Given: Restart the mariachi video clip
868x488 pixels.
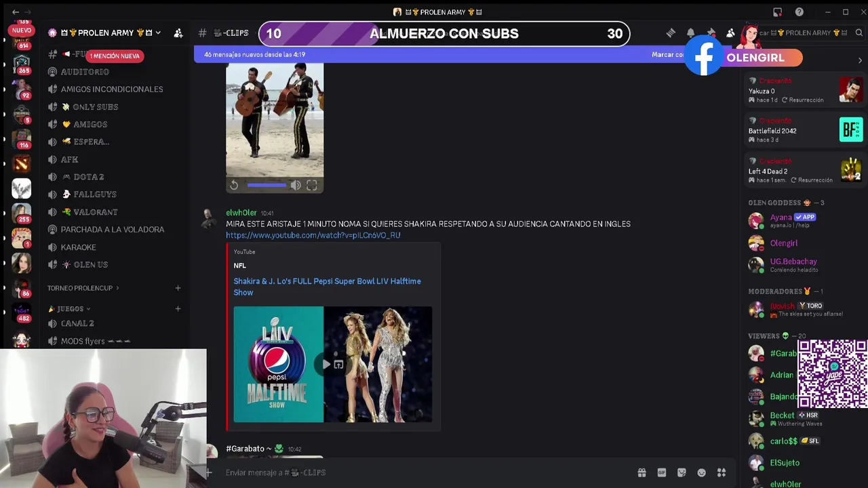Looking at the screenshot, I should tap(234, 185).
